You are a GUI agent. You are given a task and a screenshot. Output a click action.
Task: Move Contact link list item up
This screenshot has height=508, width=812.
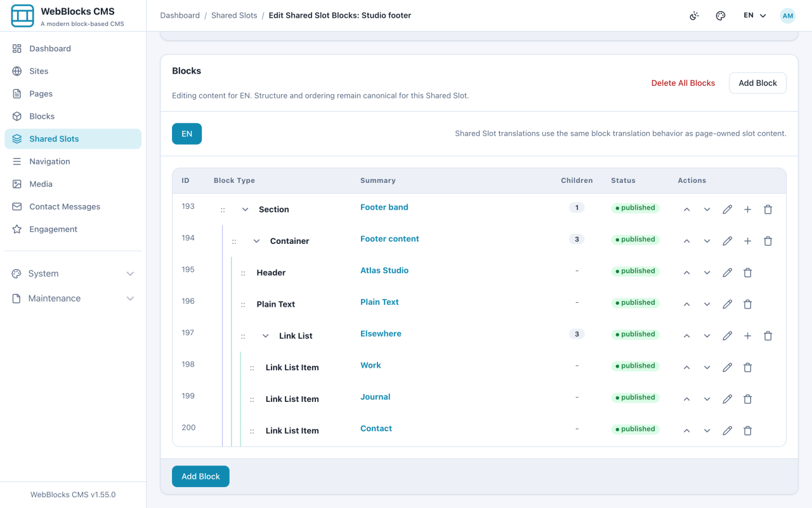pyautogui.click(x=686, y=431)
